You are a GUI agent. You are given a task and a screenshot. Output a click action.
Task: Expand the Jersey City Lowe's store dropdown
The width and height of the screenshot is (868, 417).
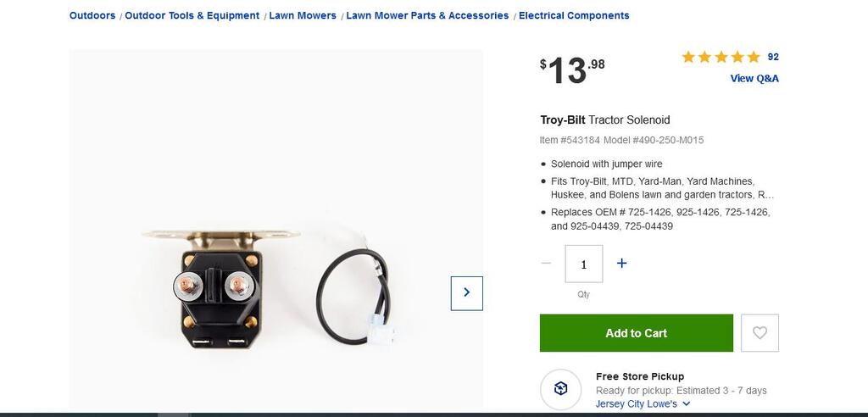pos(643,404)
